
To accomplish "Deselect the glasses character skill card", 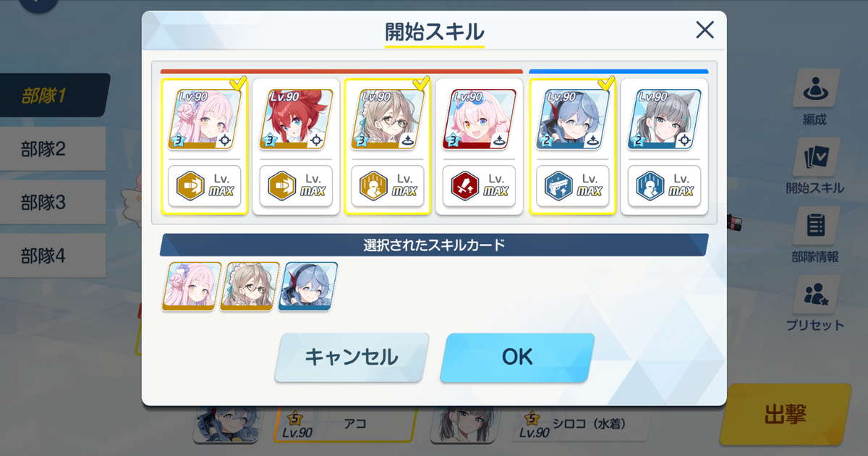I will [388, 147].
